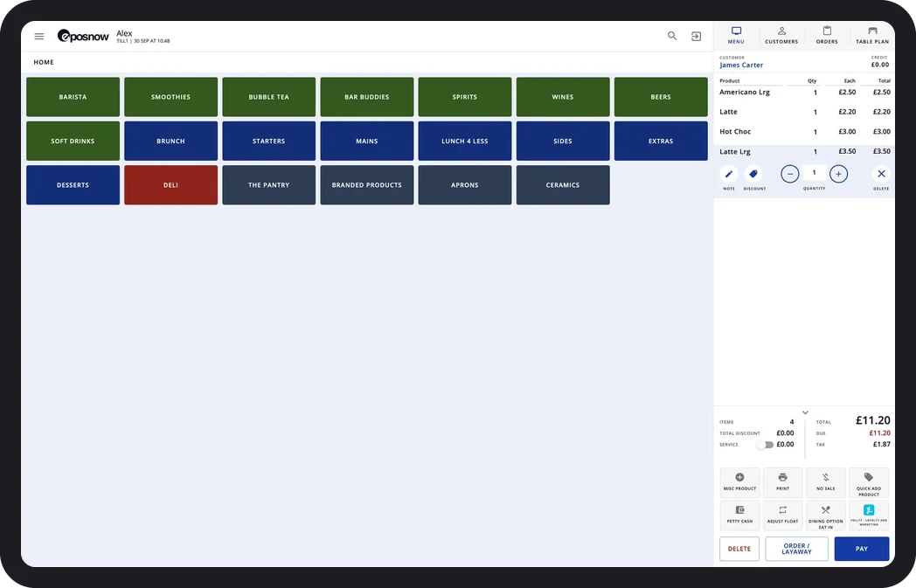Click the Home breadcrumb

(44, 63)
